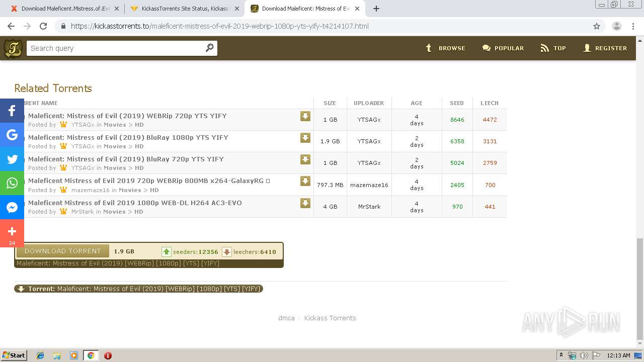The height and width of the screenshot is (362, 644).
Task: Click the 12:13 AM system clock
Action: coord(618,355)
